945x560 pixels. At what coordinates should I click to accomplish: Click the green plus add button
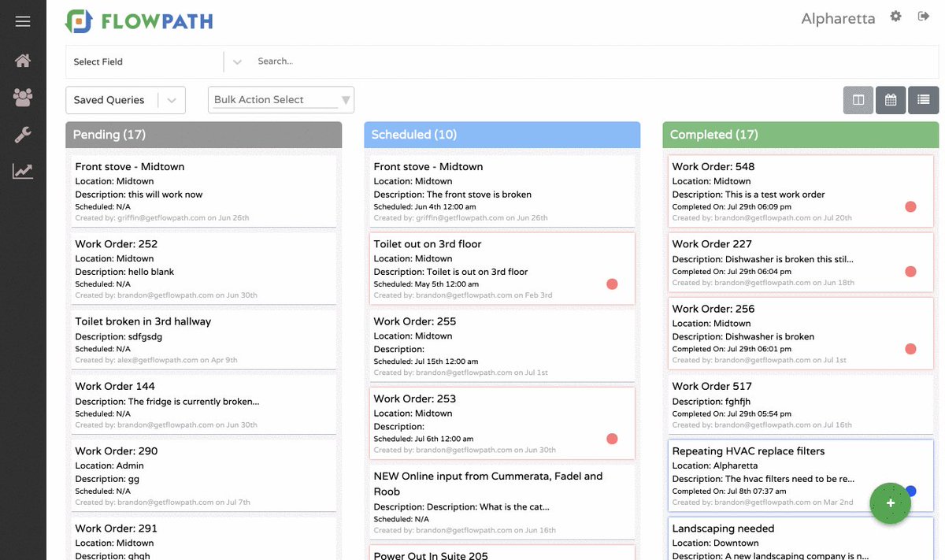(890, 503)
